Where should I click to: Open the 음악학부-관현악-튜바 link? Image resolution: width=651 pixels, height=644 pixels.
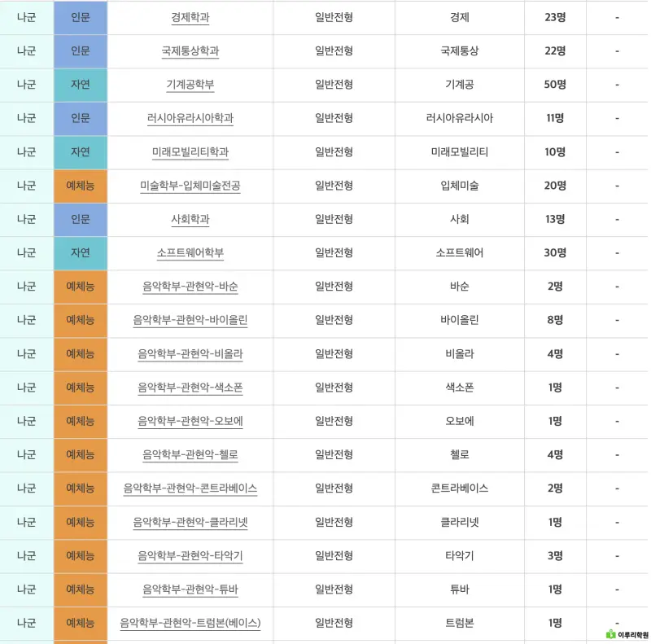coord(190,589)
